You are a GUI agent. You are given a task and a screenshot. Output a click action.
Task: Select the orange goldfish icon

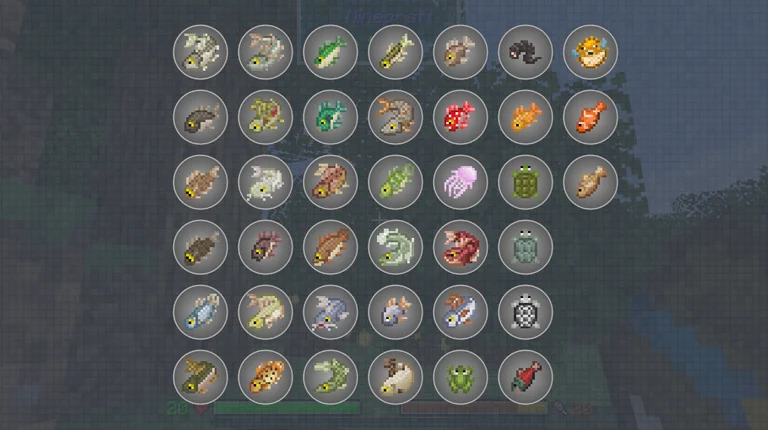525,117
